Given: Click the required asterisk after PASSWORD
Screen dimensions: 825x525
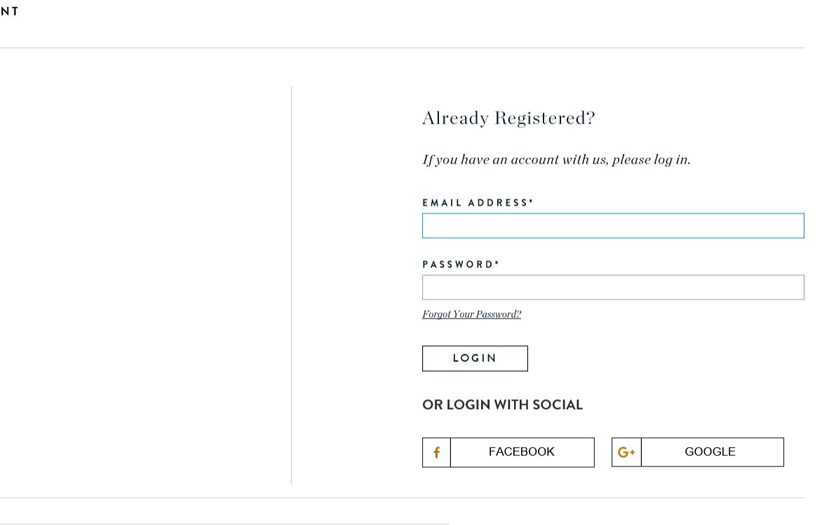Looking at the screenshot, I should (x=497, y=264).
